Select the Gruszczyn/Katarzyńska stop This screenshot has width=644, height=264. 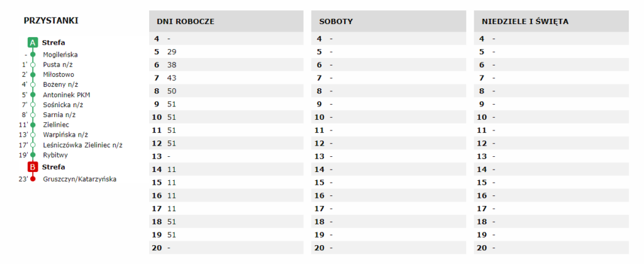point(79,180)
